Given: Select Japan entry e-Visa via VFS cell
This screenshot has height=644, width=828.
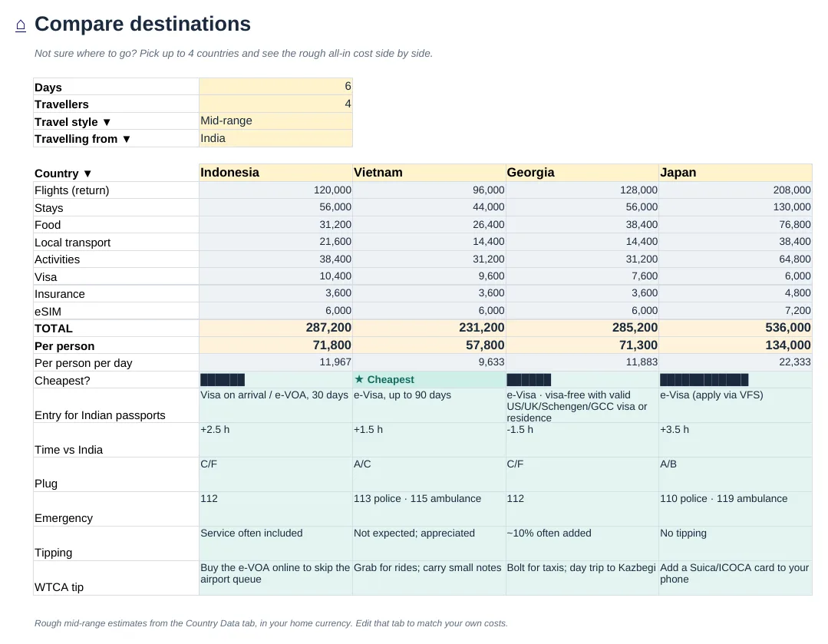Looking at the screenshot, I should tap(735, 406).
